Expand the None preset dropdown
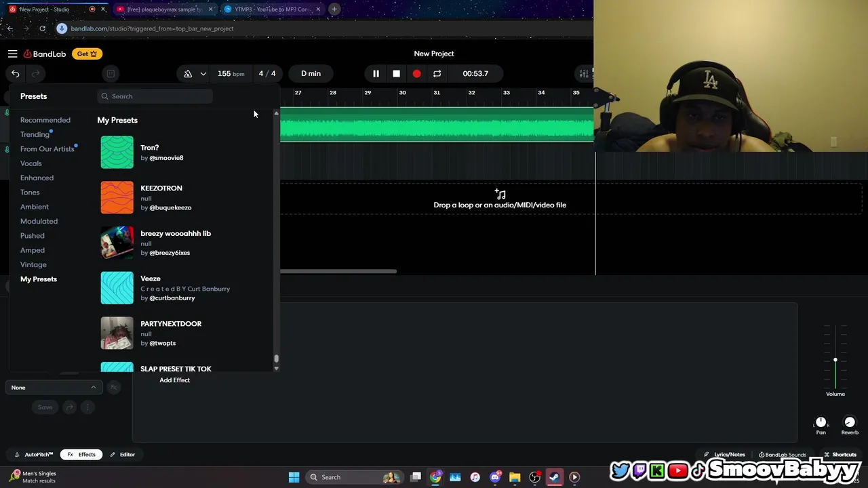This screenshot has width=868, height=488. pos(54,388)
